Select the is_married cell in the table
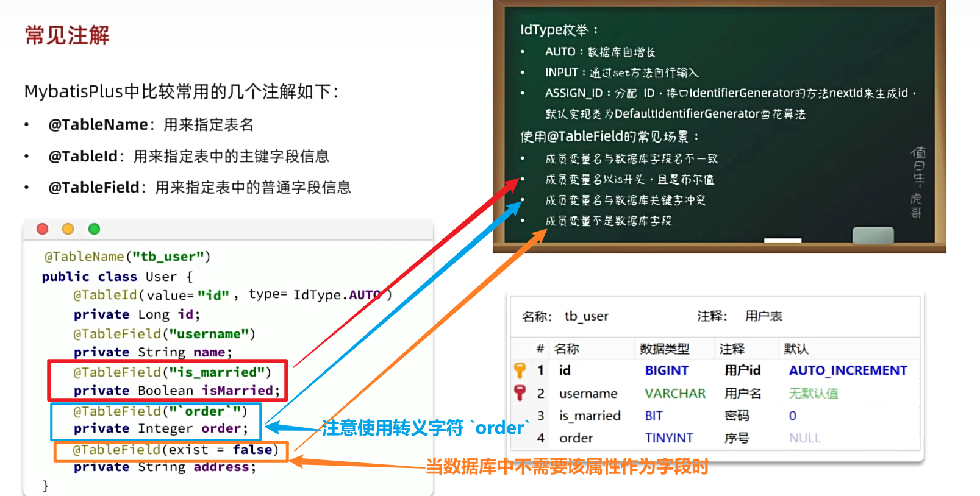 590,416
